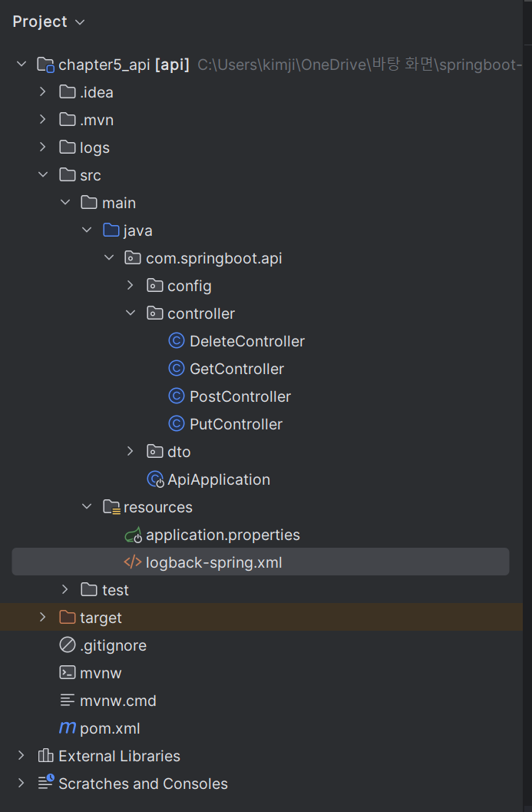Expand the test folder
The image size is (532, 812).
tap(65, 590)
